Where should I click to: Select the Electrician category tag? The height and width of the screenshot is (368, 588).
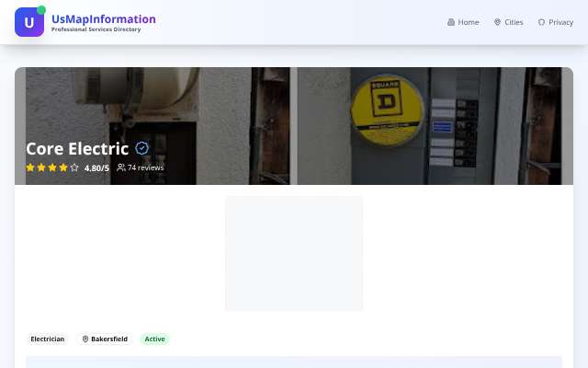48,339
